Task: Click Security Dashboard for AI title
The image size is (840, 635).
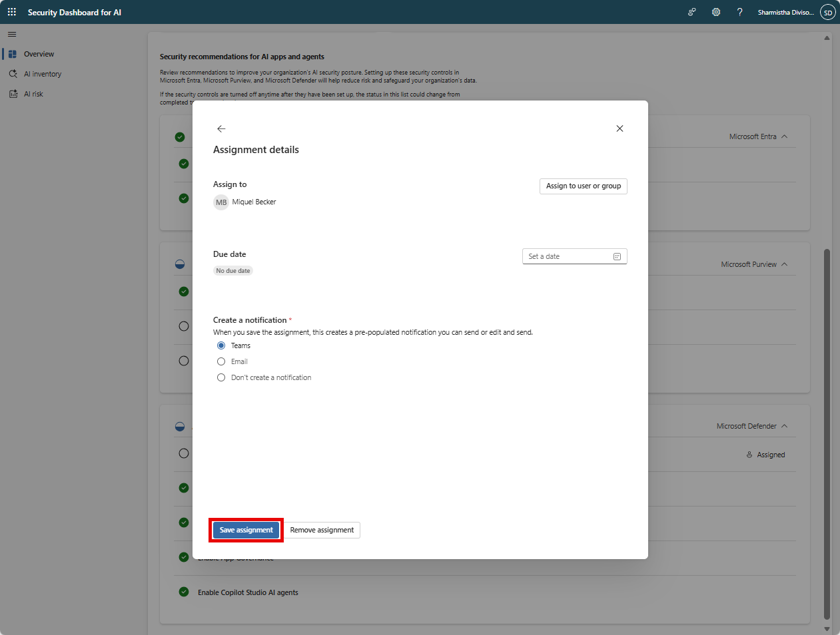Action: coord(75,12)
